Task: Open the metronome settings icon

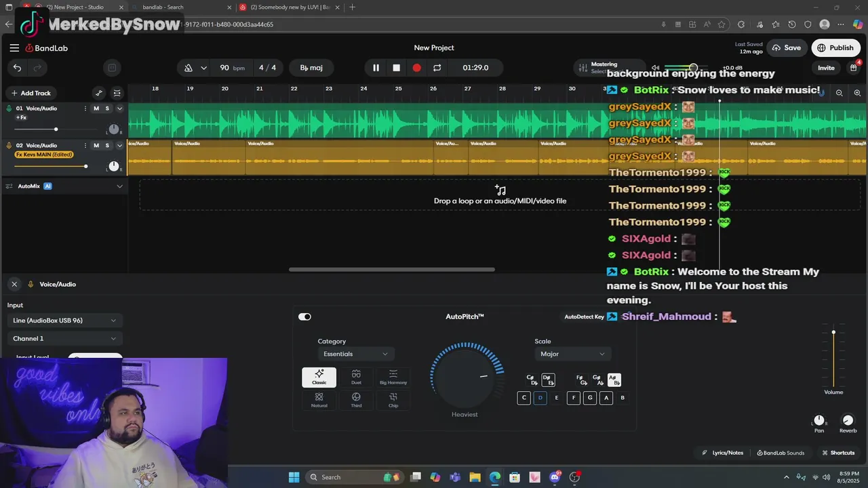Action: tap(189, 68)
